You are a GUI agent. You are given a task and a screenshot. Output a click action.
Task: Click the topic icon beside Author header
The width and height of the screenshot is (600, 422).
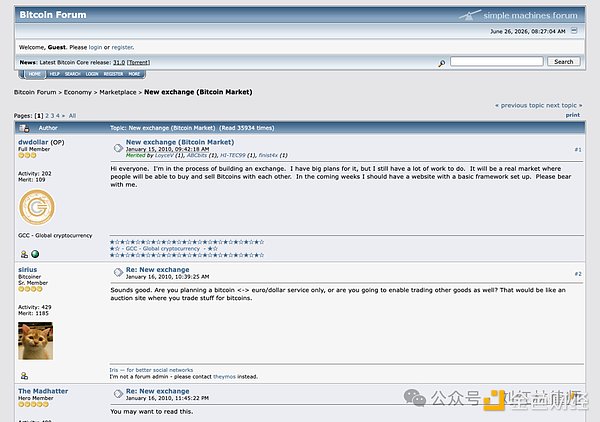pos(24,128)
